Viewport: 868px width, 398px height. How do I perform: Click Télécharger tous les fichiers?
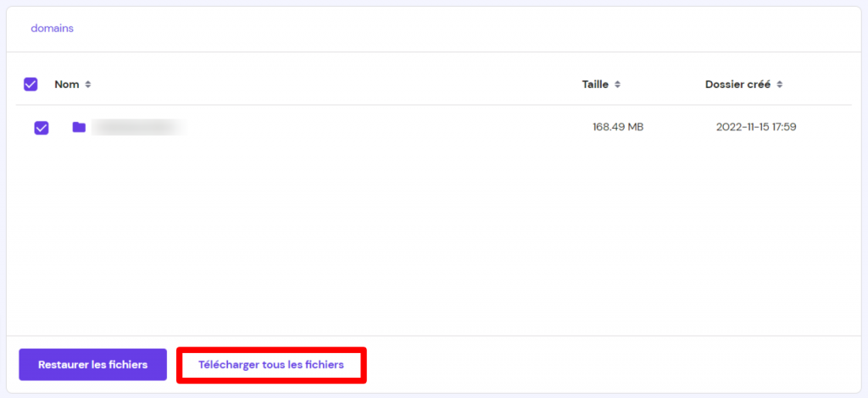[x=271, y=365]
